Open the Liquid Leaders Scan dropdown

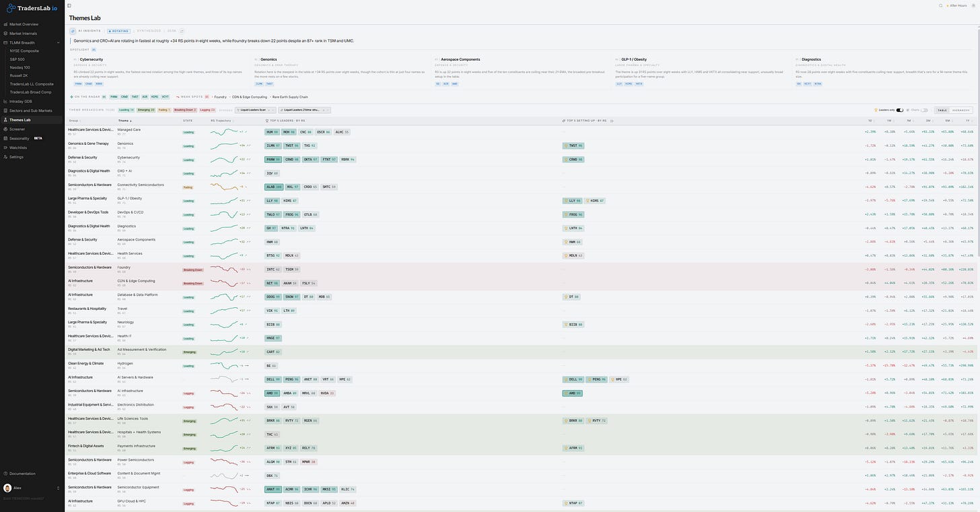(x=256, y=110)
